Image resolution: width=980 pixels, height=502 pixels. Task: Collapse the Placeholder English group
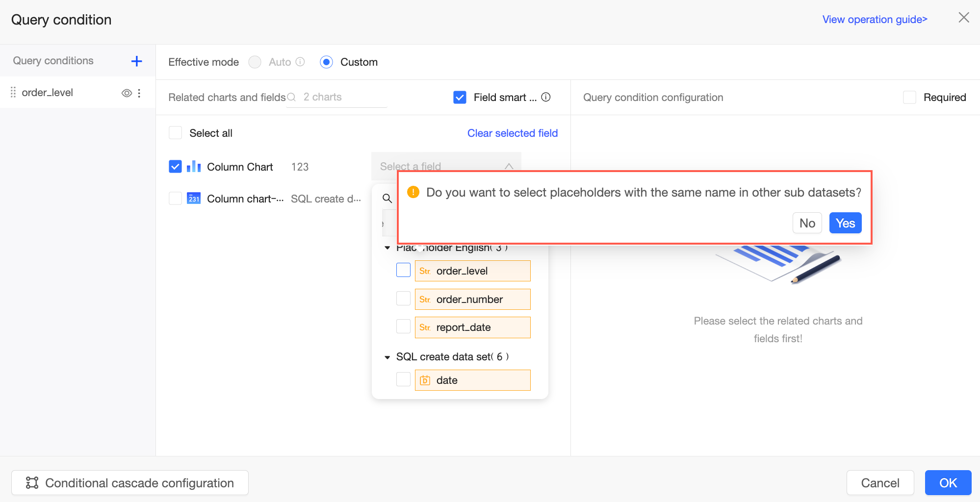click(387, 248)
